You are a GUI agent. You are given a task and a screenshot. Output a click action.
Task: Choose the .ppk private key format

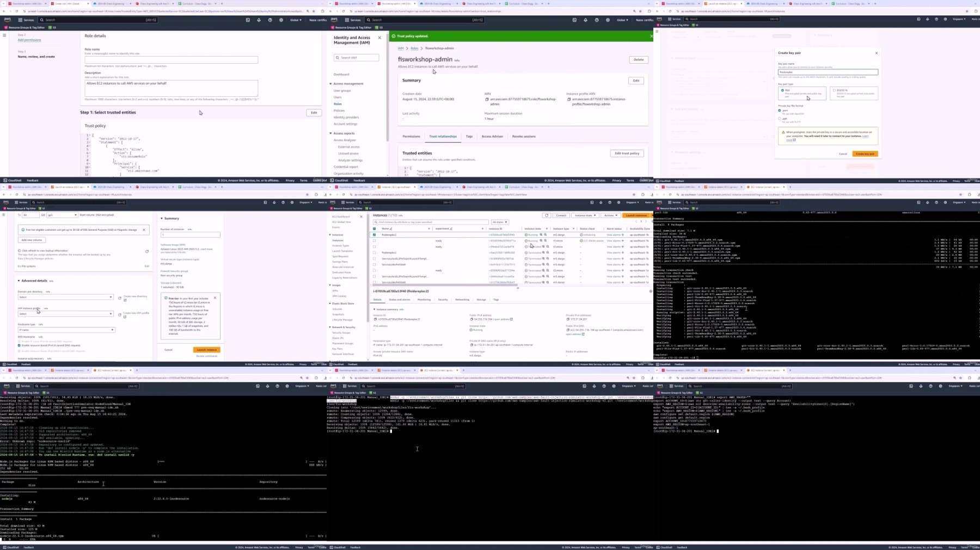click(780, 119)
